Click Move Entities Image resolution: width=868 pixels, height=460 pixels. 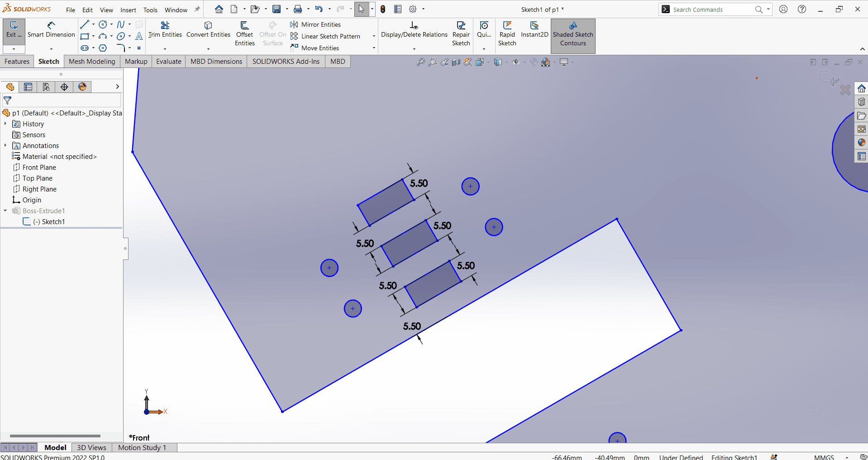(315, 48)
